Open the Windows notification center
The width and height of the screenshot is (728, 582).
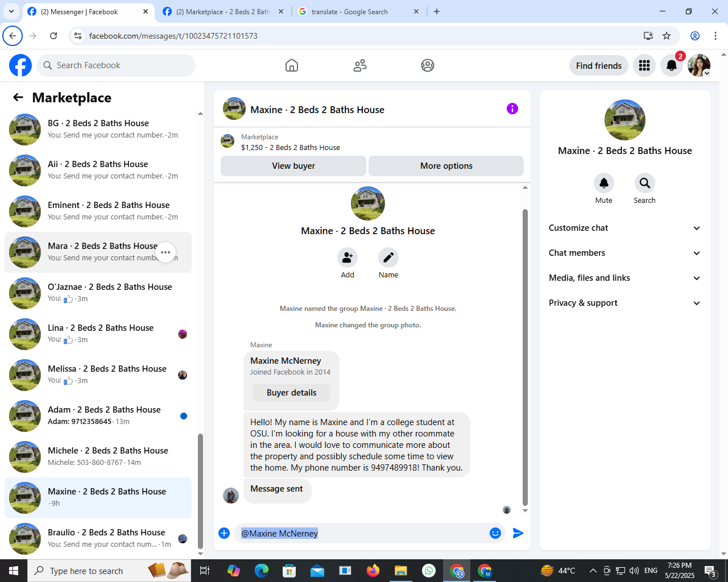(x=710, y=571)
